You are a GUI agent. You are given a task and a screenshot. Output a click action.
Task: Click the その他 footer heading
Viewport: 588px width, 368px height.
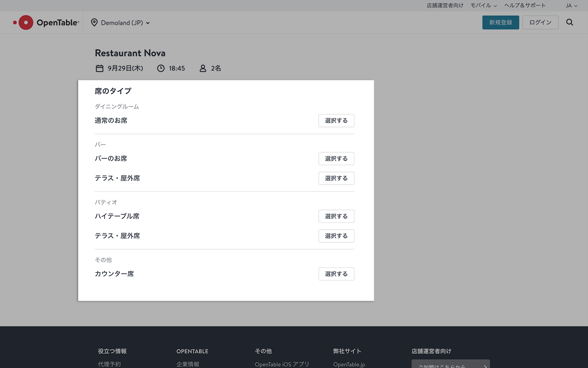263,351
